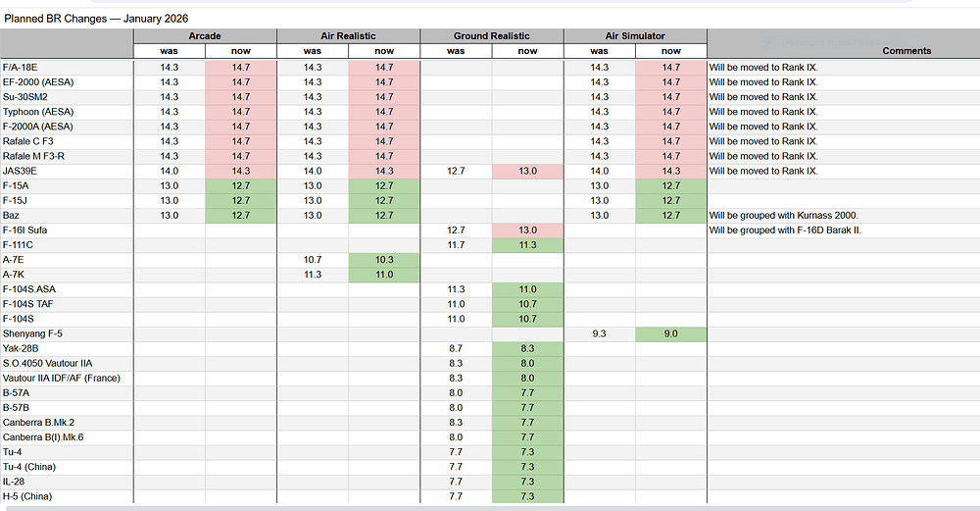The width and height of the screenshot is (980, 511).
Task: Click the red 13.0 cell in F-16I Sufa row
Action: 527,230
